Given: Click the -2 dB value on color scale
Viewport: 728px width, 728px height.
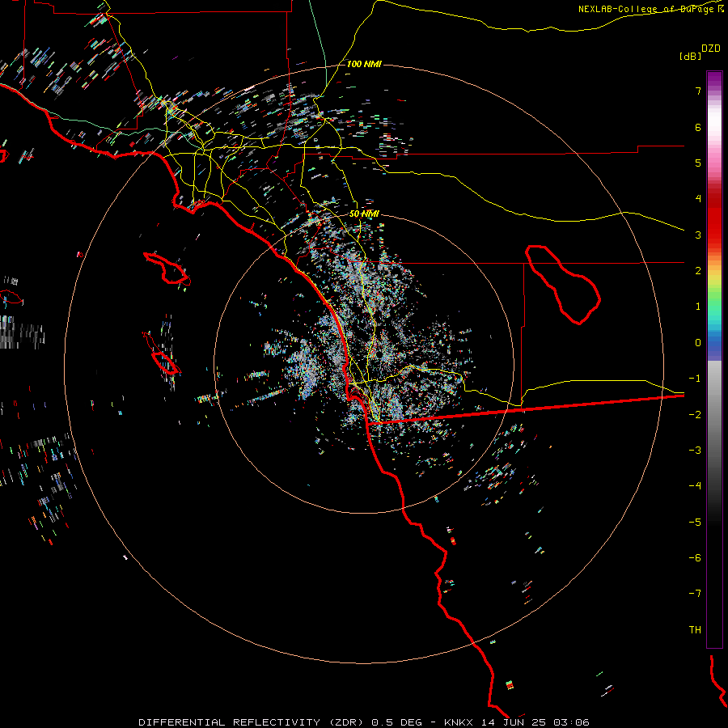Looking at the screenshot, I should pos(695,414).
